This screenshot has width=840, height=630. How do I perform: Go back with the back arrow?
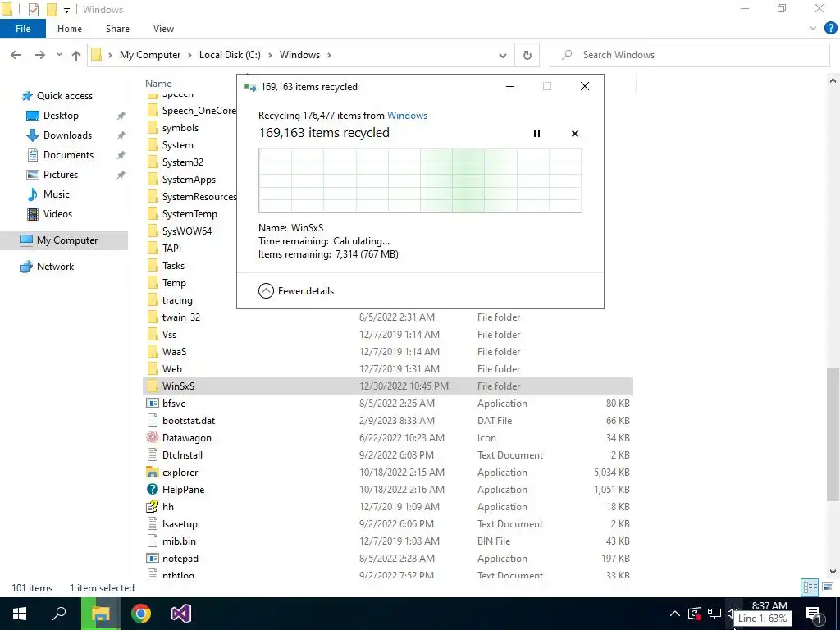(16, 55)
